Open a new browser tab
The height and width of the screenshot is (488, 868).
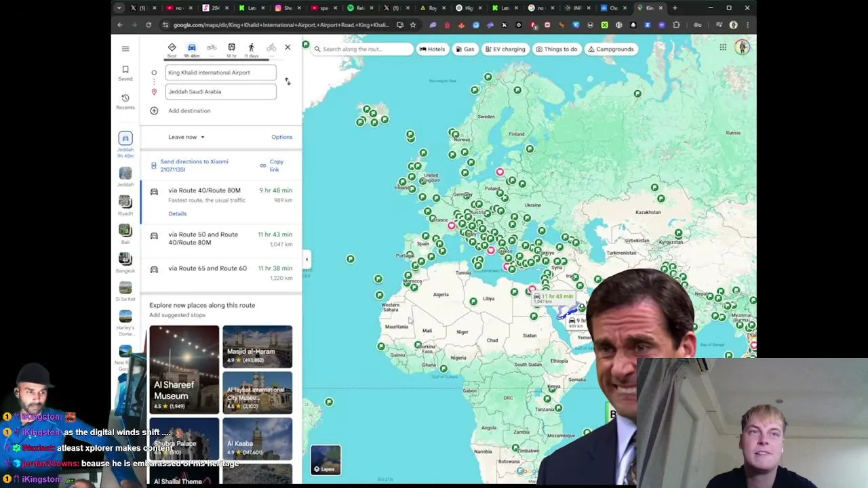tap(675, 8)
